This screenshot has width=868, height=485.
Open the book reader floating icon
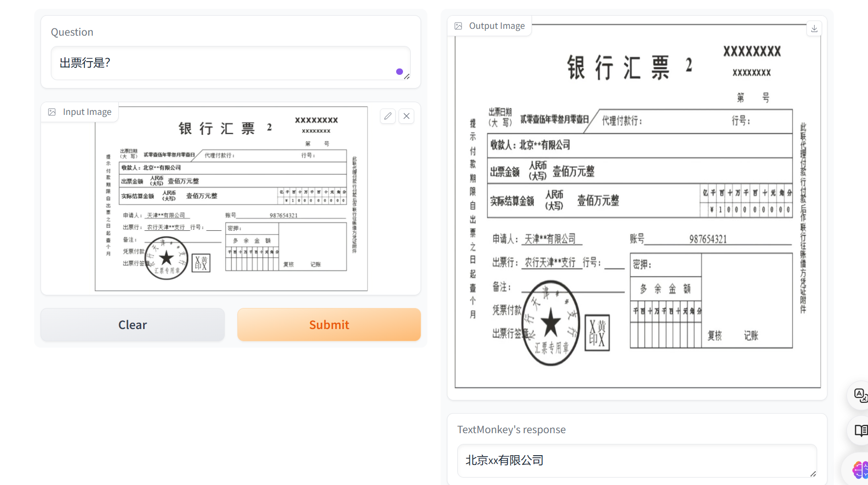(860, 430)
